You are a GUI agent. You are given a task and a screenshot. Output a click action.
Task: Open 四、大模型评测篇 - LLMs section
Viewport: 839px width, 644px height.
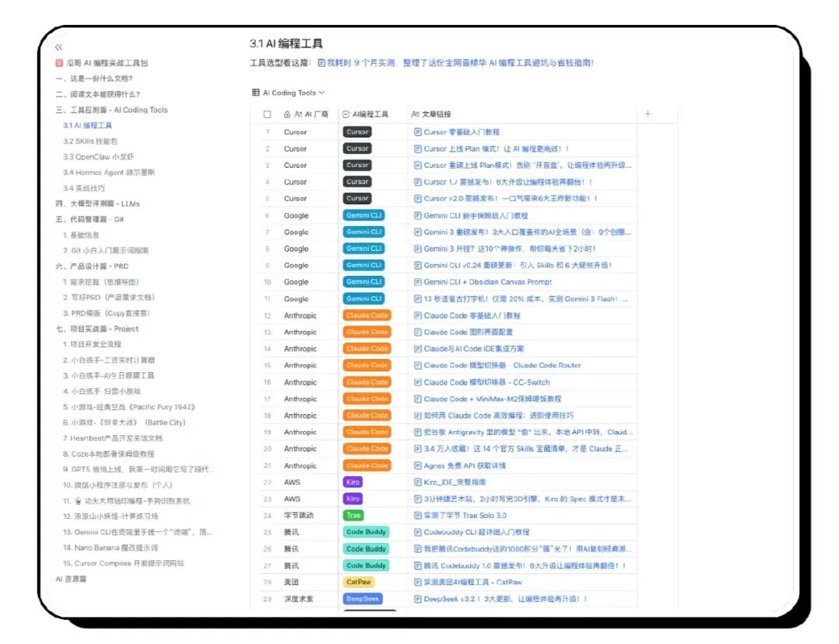(x=98, y=204)
